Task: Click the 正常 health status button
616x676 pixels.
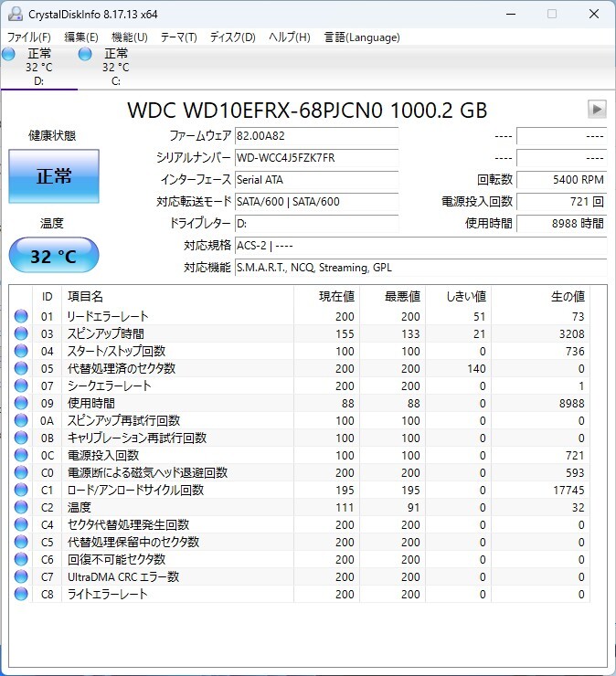Action: coord(54,176)
